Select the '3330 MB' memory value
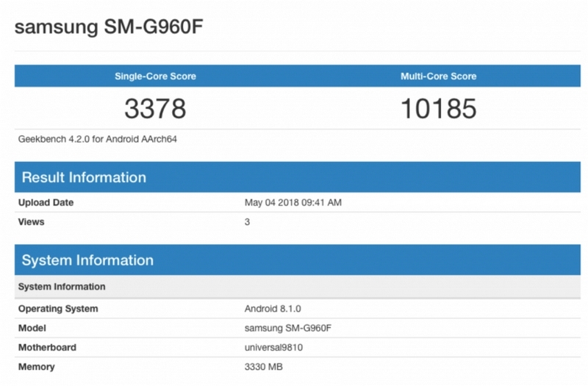This screenshot has height=386, width=588. (x=264, y=367)
